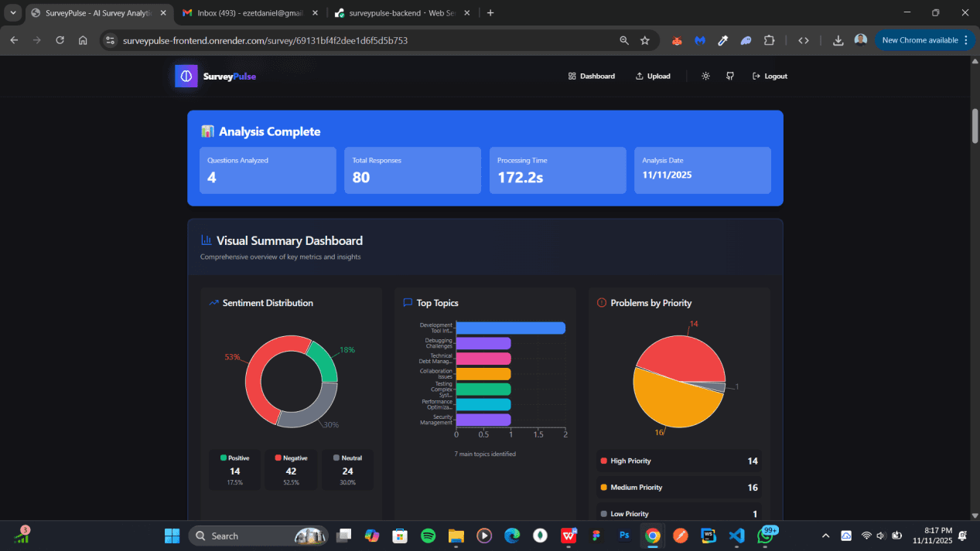Click the taskbar Search box
Screen dimensions: 980x551
click(258, 536)
